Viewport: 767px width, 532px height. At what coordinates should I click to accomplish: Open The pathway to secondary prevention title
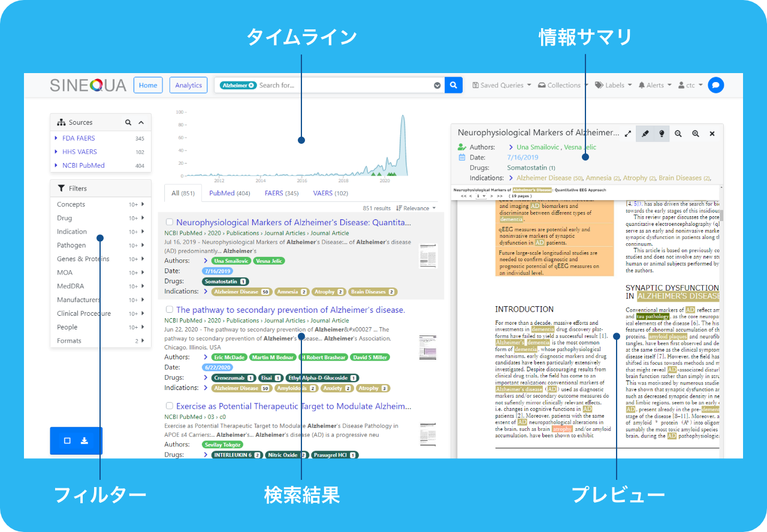tap(291, 310)
